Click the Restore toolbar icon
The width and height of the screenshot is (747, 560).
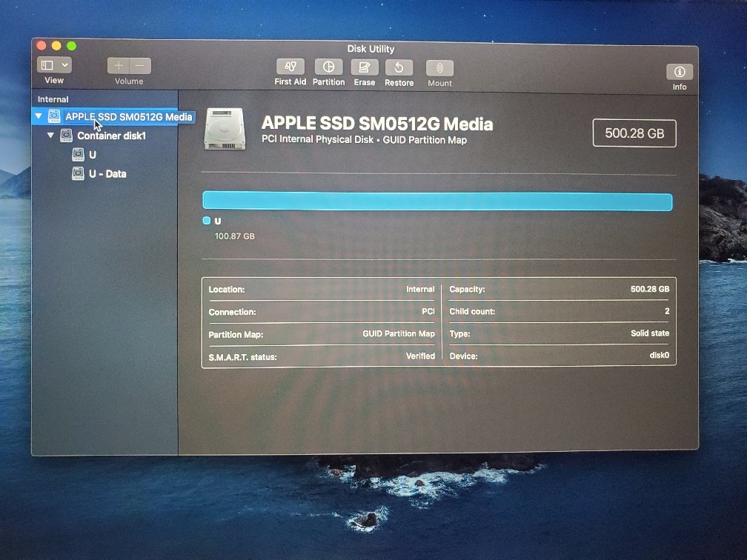pos(399,67)
